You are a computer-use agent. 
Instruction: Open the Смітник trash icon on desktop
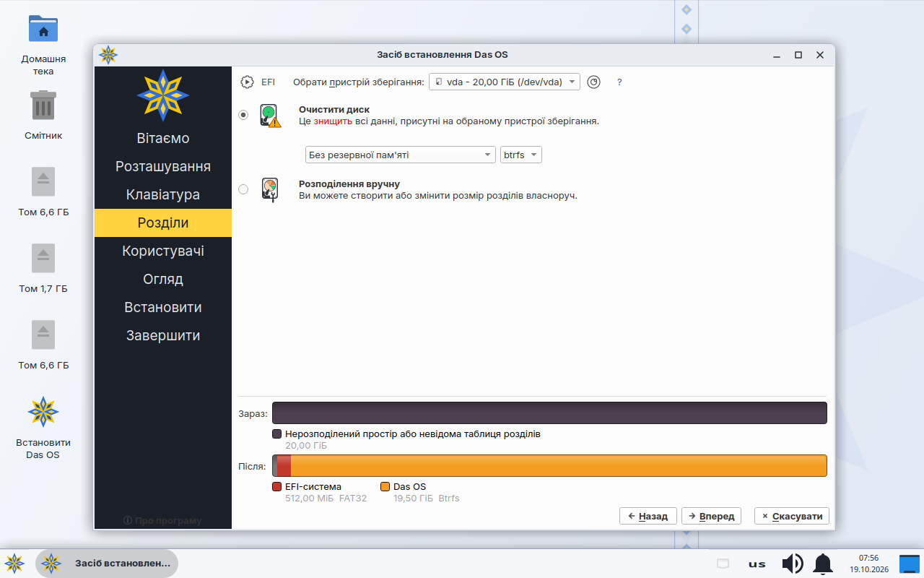(x=43, y=105)
